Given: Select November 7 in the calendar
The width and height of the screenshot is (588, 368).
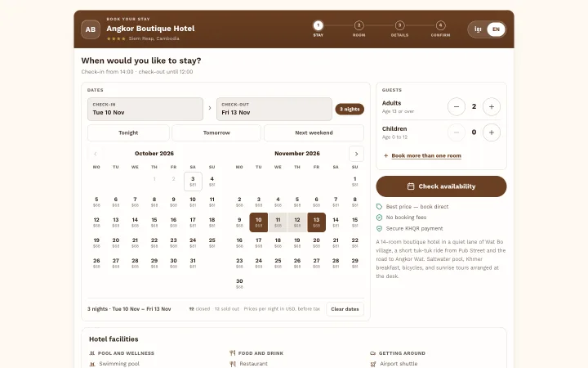Looking at the screenshot, I should tap(336, 202).
